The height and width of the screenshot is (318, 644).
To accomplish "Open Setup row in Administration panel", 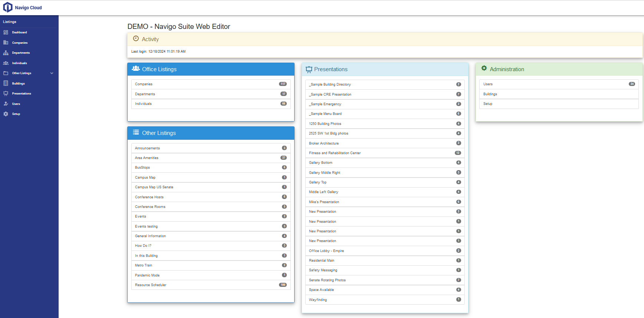I will coord(559,104).
